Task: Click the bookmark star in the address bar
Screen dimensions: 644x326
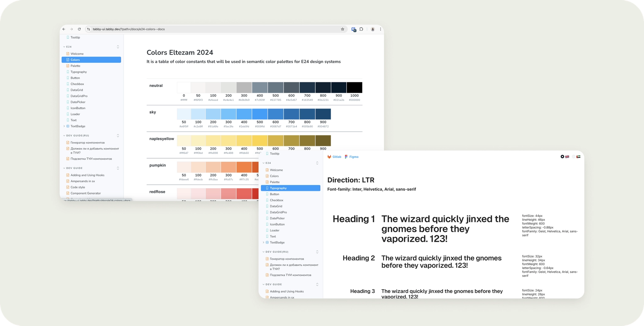Action: coord(342,29)
